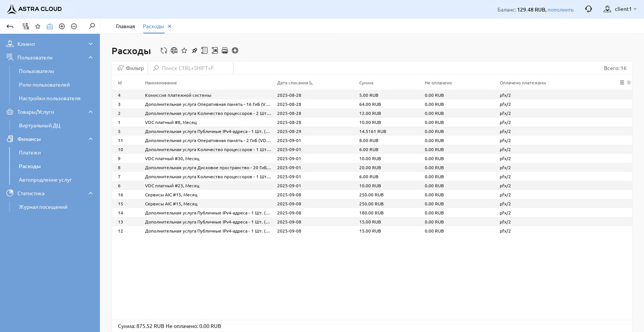
Task: Click the refresh icon next to Расходы heading
Action: 164,51
